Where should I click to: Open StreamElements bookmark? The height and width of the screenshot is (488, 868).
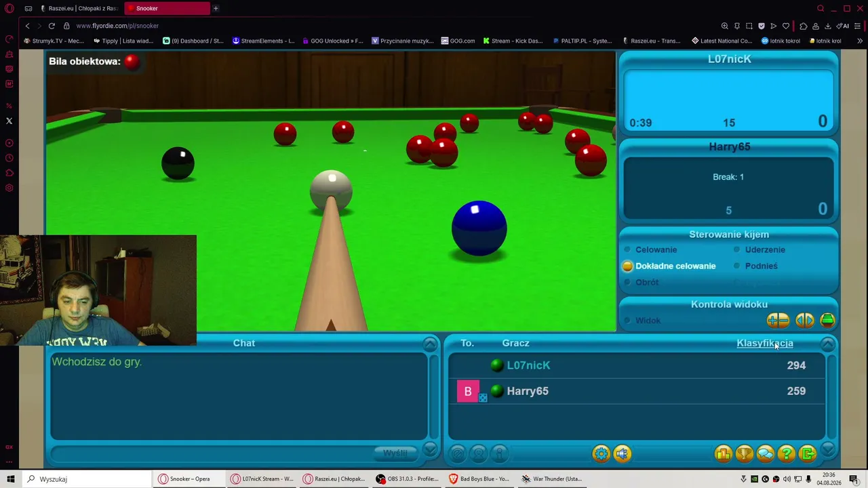(263, 41)
